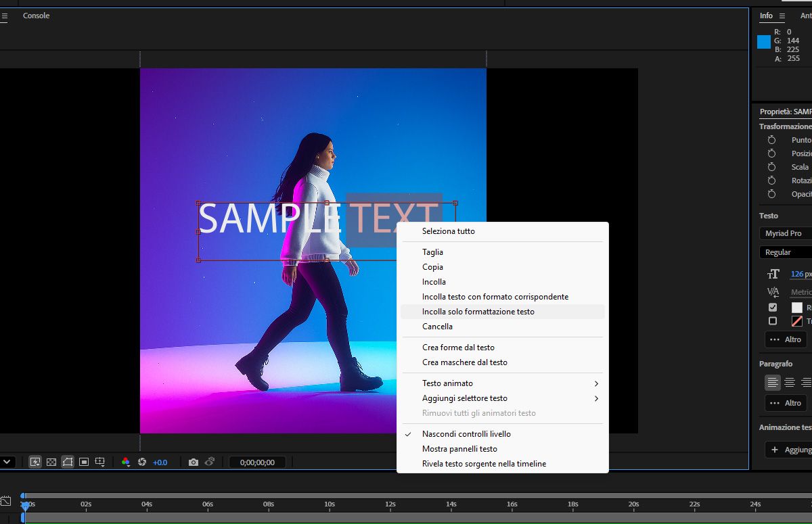
Task: Toggle transparency grid in viewer toolbar
Action: [51, 462]
